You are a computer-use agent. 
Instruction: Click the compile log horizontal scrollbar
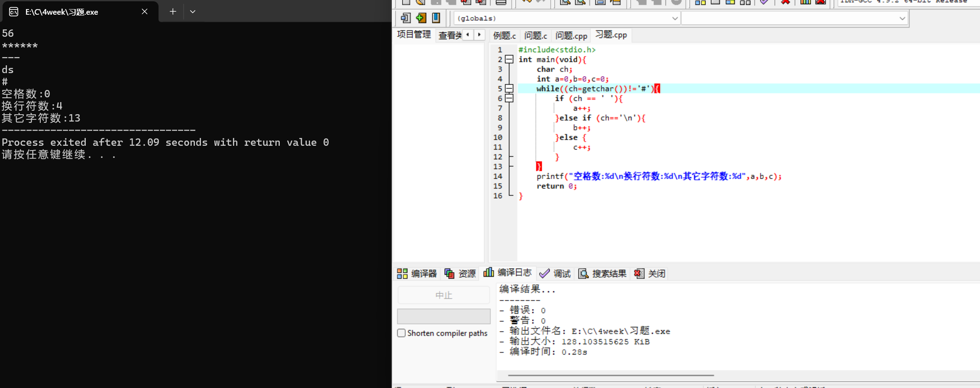click(611, 375)
